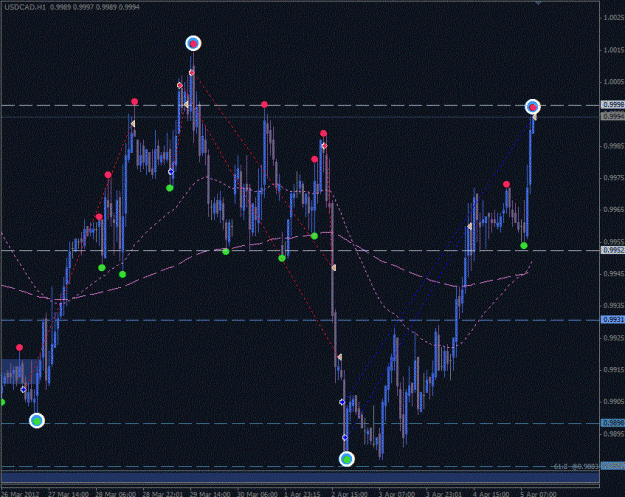Click the 0.9898 level price tag
Image resolution: width=625 pixels, height=497 pixels.
pyautogui.click(x=613, y=423)
